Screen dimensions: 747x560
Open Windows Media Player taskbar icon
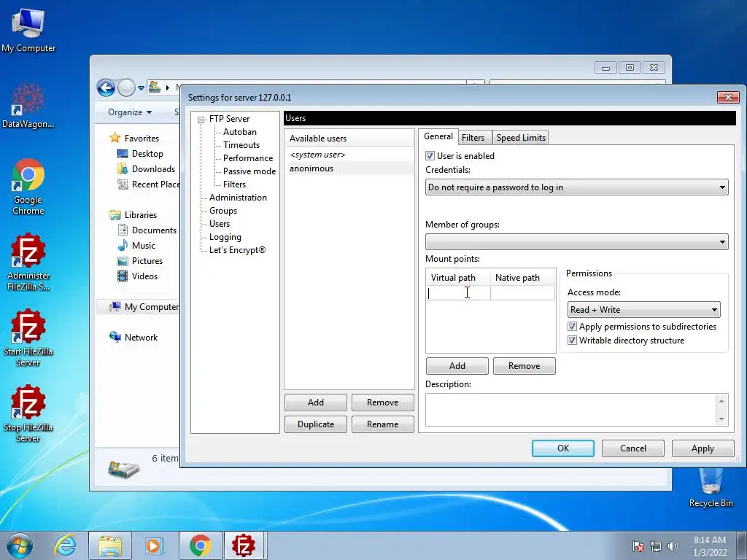(155, 545)
